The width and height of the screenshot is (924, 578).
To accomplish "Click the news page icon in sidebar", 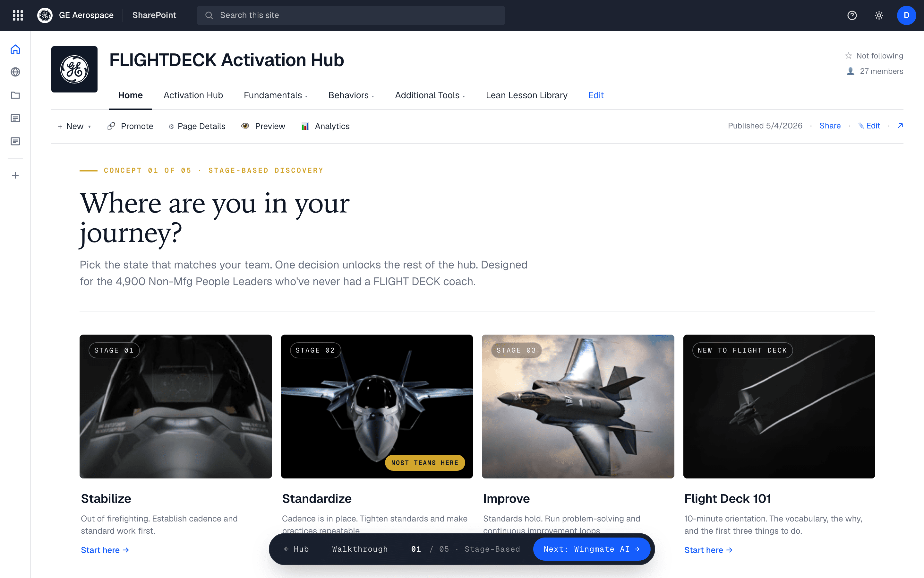I will (x=15, y=118).
